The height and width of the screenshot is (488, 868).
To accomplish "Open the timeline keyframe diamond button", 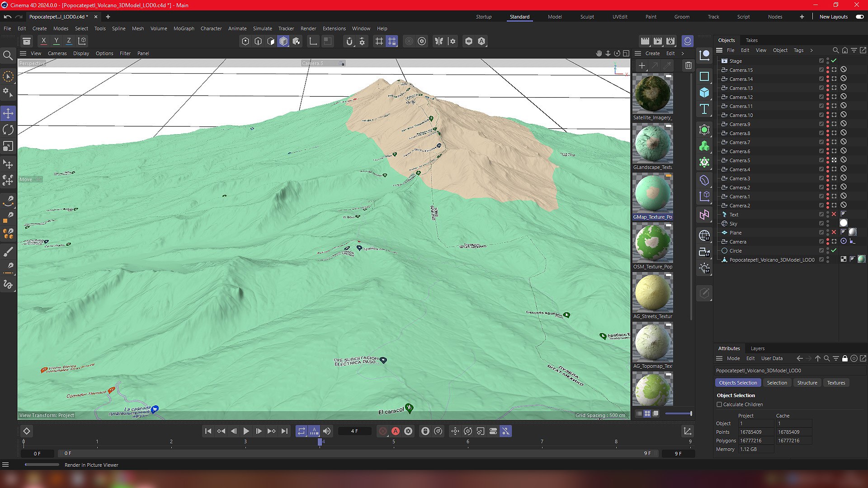I will [27, 431].
